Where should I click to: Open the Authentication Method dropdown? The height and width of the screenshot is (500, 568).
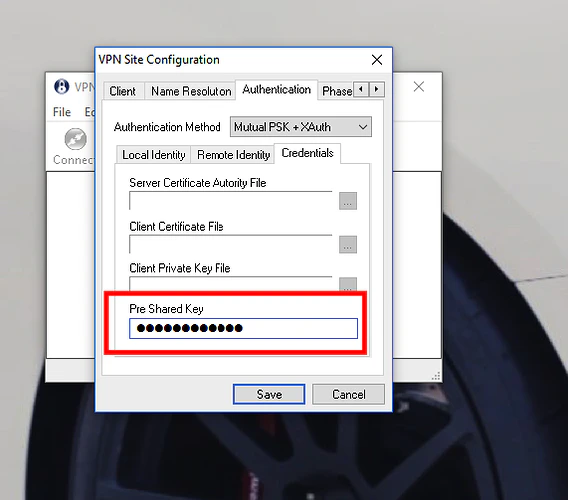pos(301,127)
